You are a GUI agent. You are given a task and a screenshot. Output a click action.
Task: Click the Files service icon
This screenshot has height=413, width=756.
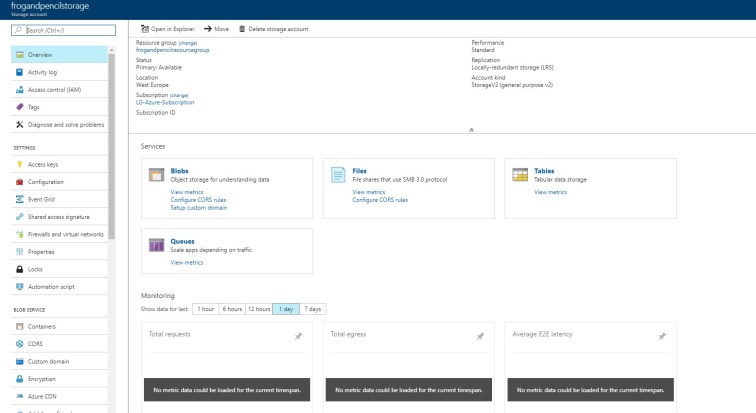coord(338,175)
